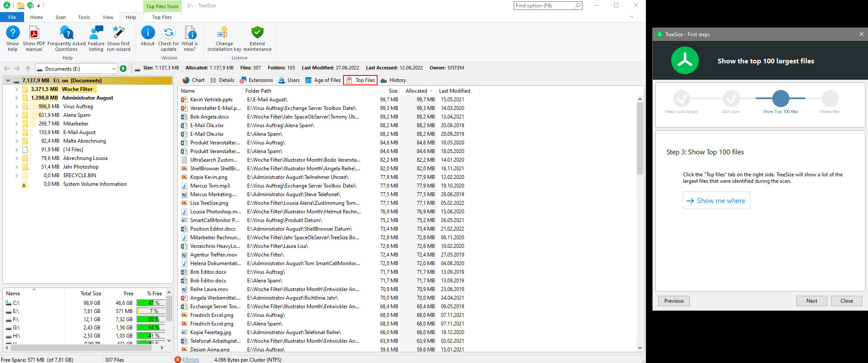Launch the first run wizard
This screenshot has height=363, width=868.
(118, 33)
